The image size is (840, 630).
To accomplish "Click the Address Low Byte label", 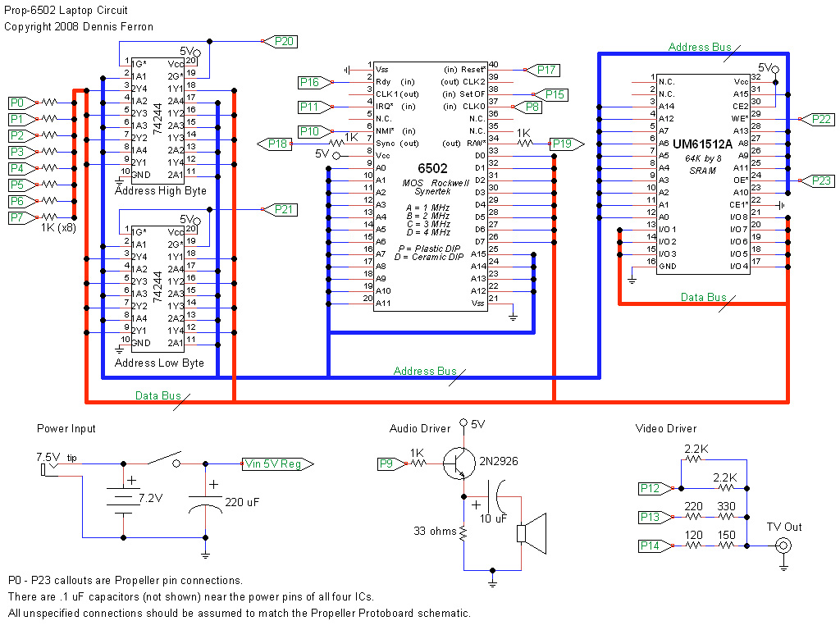I will (x=160, y=363).
